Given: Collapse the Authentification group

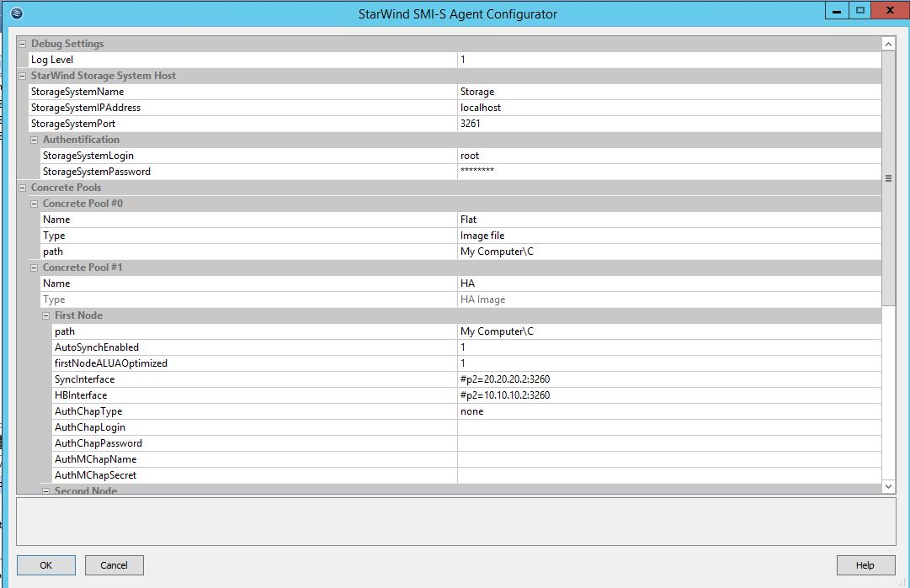Looking at the screenshot, I should pyautogui.click(x=35, y=140).
